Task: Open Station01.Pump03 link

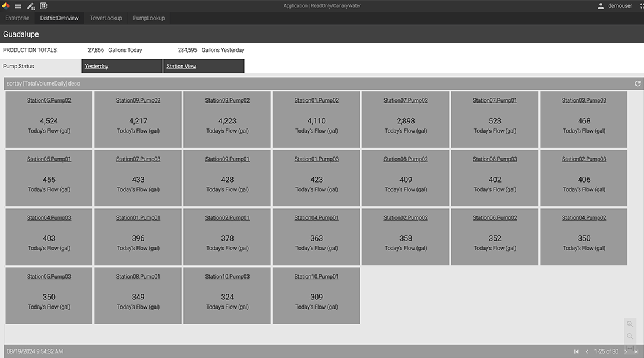Action: pyautogui.click(x=316, y=159)
